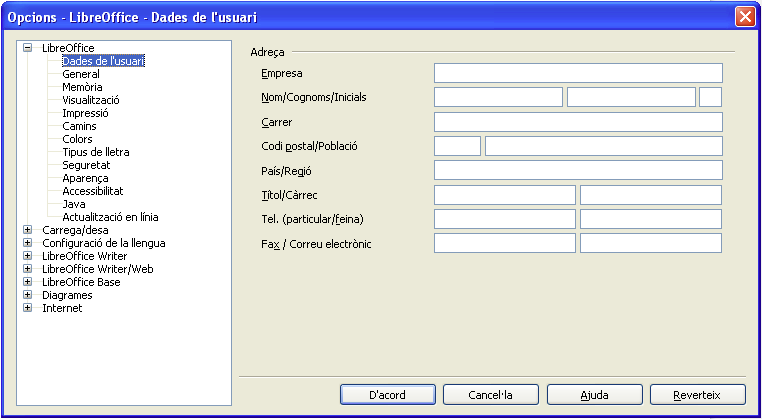Open Actualització en línia settings

tap(110, 217)
